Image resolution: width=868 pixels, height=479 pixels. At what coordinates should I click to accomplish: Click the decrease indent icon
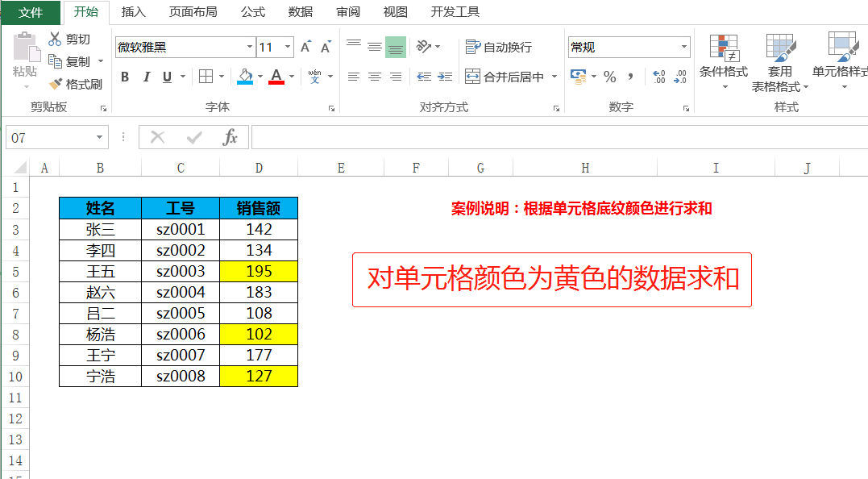[x=424, y=77]
